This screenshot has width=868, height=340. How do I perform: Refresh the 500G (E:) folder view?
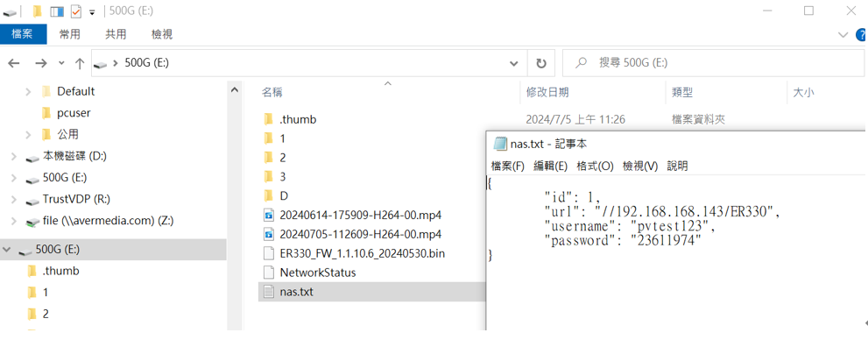[x=541, y=63]
